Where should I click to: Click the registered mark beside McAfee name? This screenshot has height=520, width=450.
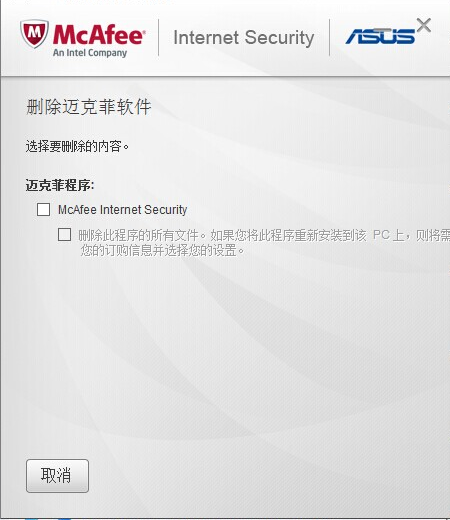144,32
